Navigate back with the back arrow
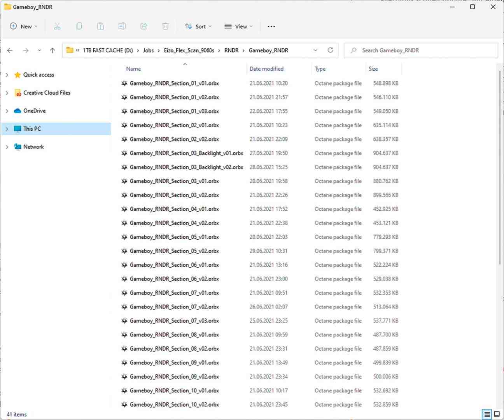 point(10,50)
